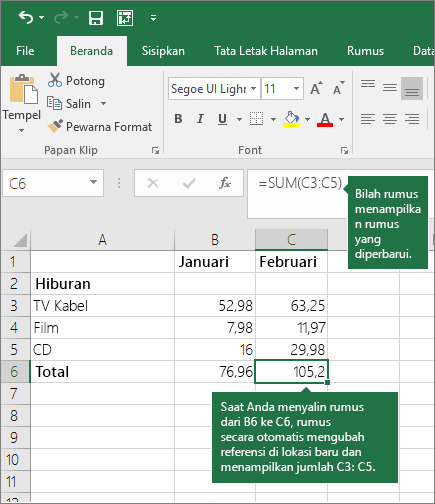Image resolution: width=435 pixels, height=504 pixels.
Task: Click the fx insert function icon
Action: click(225, 183)
